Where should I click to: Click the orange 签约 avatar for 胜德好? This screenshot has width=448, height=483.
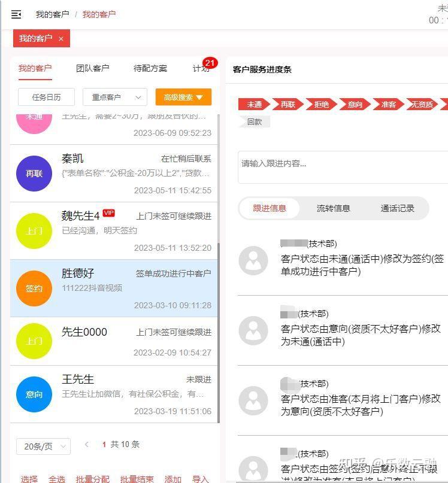[x=34, y=288]
